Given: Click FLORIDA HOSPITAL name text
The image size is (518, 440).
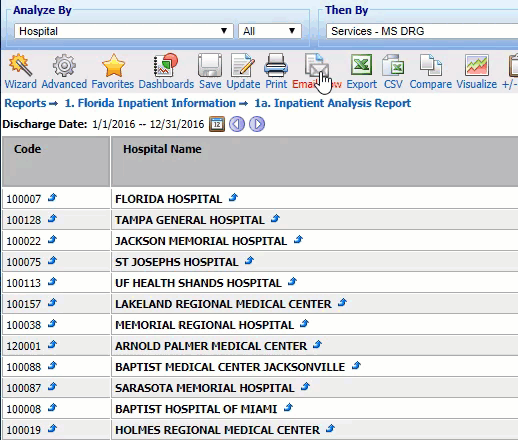Looking at the screenshot, I should [168, 199].
